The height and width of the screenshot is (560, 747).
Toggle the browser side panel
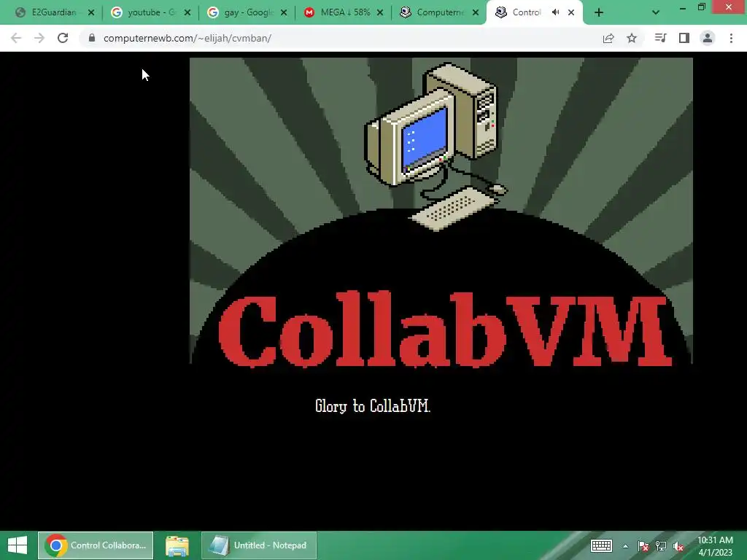(684, 38)
